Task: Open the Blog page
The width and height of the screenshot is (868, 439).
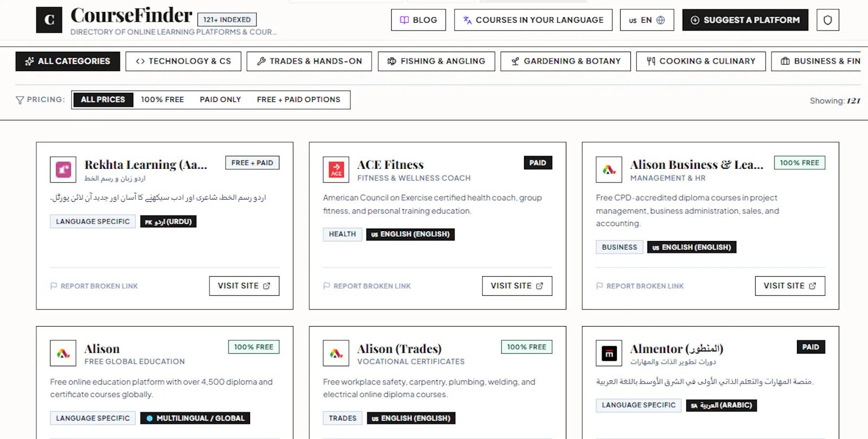Action: (x=418, y=20)
